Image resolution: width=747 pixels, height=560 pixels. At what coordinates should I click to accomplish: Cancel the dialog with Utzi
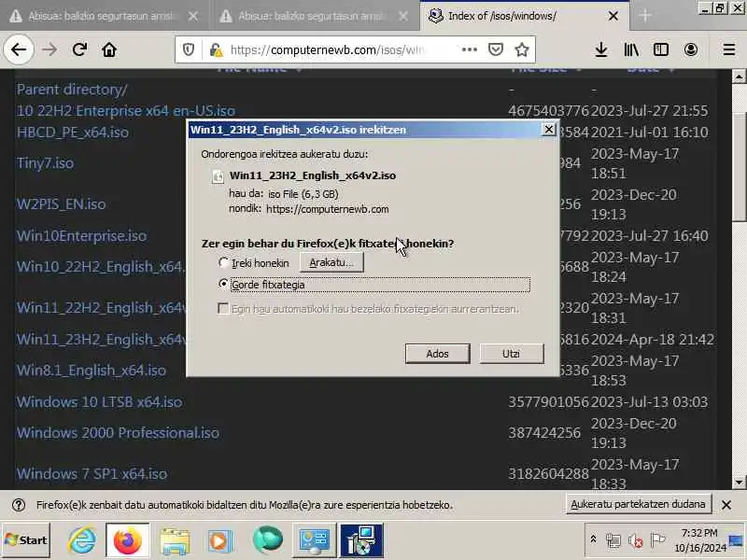pos(511,354)
